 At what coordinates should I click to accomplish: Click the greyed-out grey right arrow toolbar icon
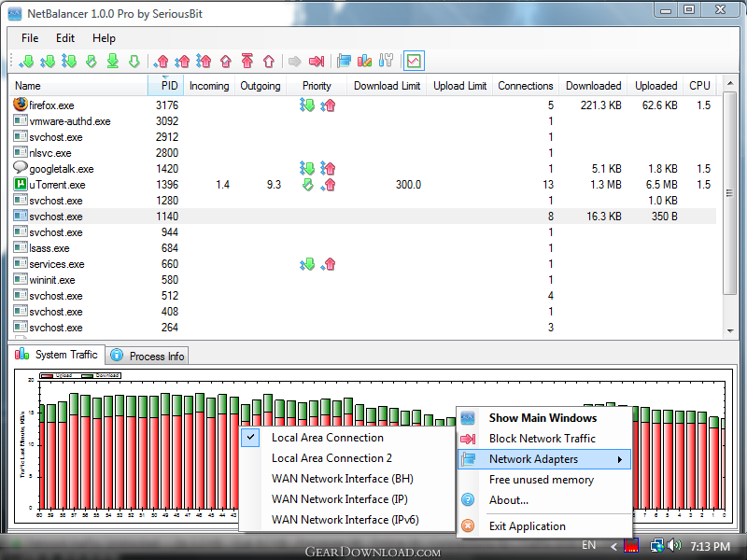tap(295, 61)
